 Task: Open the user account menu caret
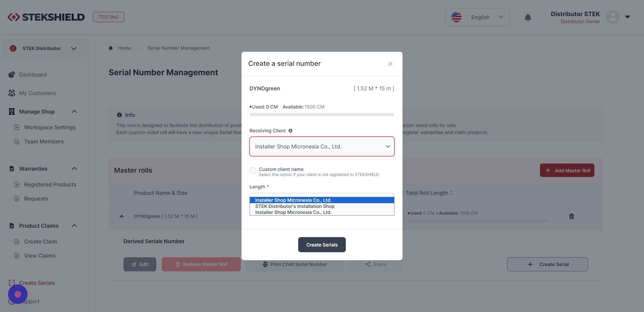(x=628, y=17)
